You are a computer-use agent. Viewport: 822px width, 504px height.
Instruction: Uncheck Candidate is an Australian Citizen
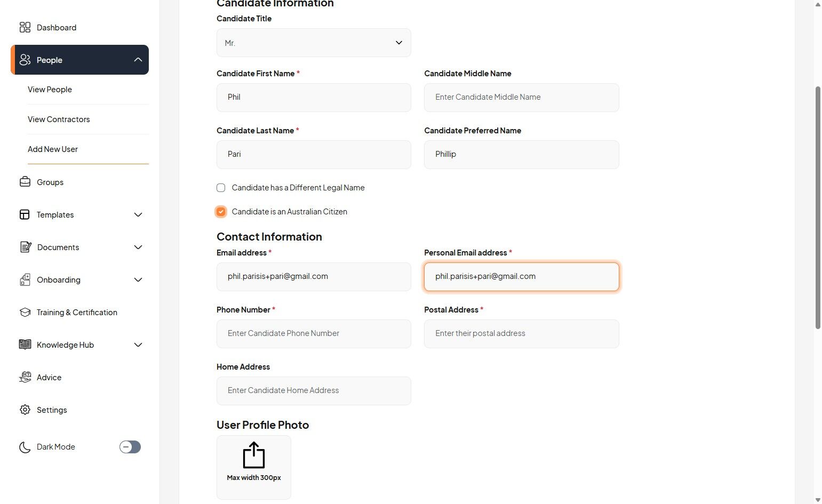[221, 212]
